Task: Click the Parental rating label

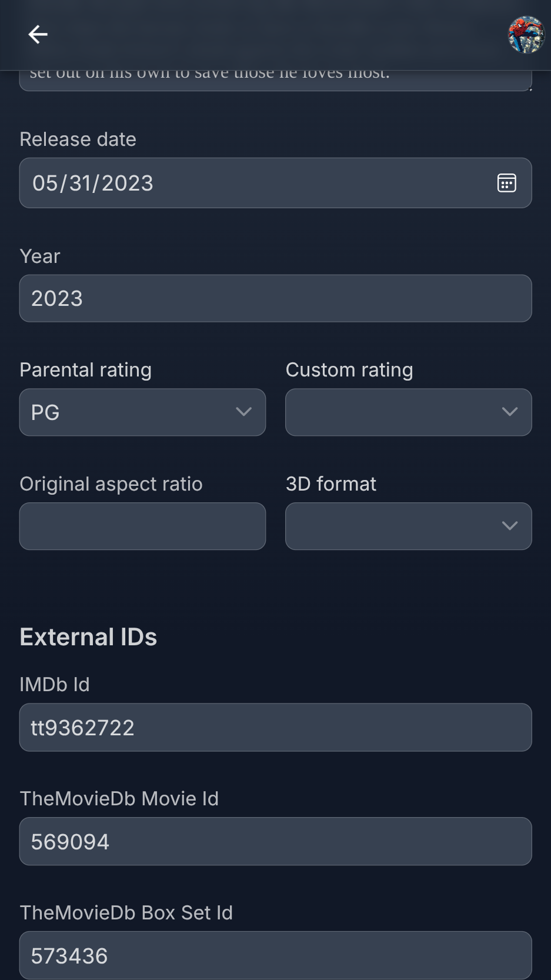Action: (x=86, y=370)
